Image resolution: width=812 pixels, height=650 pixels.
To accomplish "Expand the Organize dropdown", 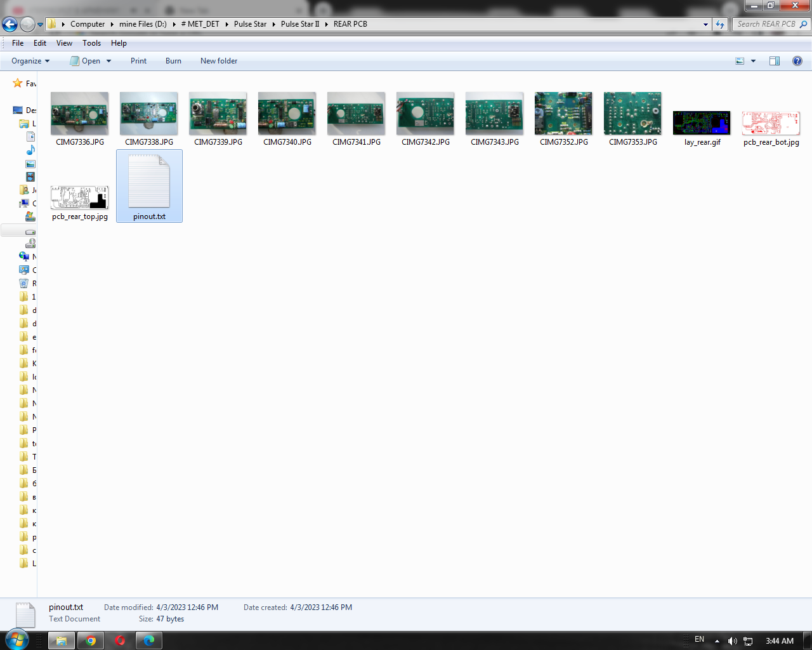I will (30, 61).
